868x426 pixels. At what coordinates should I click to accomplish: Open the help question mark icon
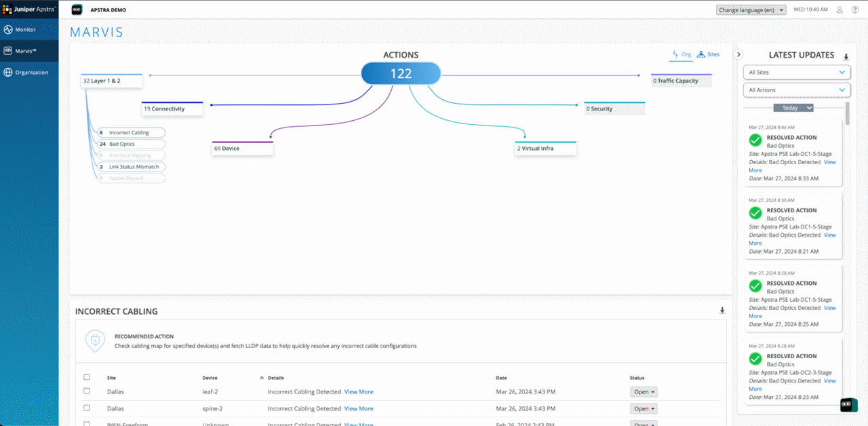pos(855,9)
